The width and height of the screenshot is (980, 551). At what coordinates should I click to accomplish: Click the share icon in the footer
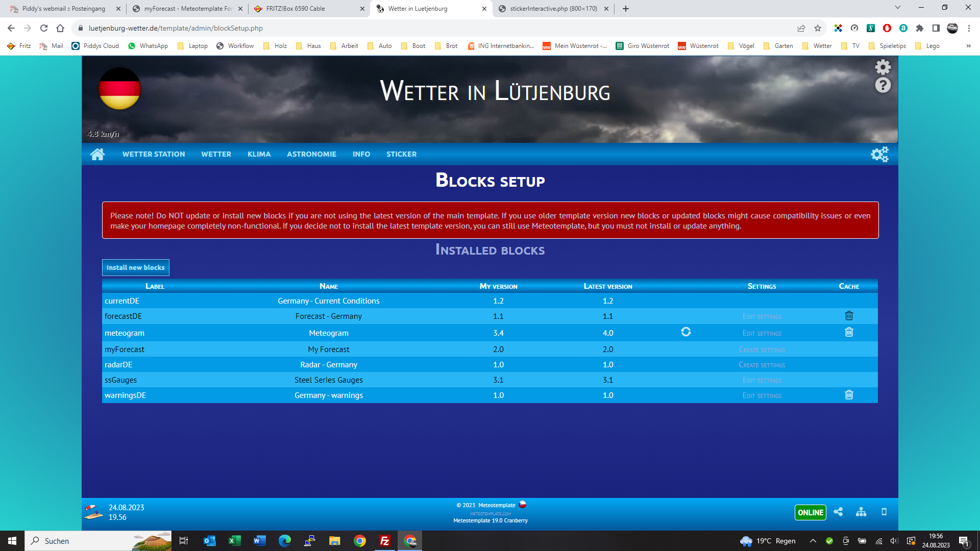coord(839,512)
